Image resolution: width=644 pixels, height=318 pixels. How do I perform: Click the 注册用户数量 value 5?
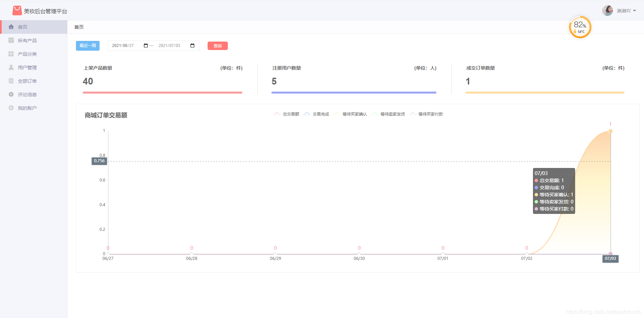click(x=274, y=81)
